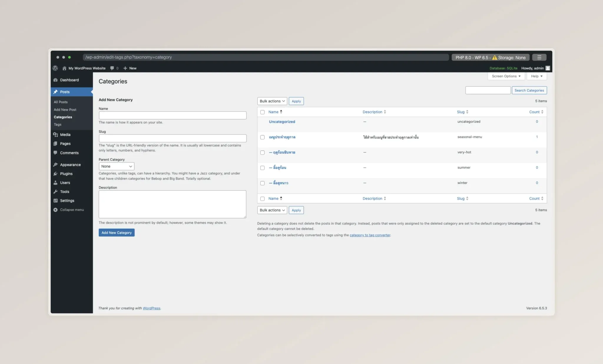Open the Tags submenu item
Viewport: 603px width, 364px height.
click(x=57, y=124)
